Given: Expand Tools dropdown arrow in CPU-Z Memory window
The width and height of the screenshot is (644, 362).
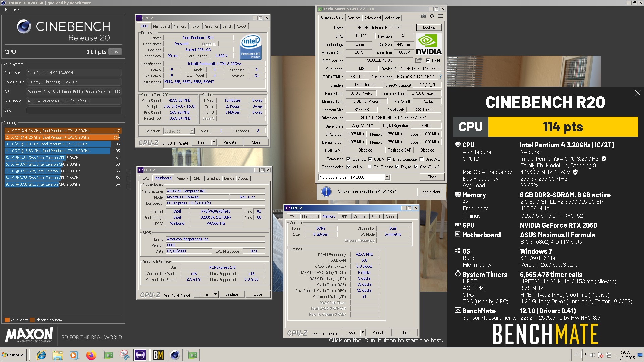Looking at the screenshot, I should [x=363, y=333].
